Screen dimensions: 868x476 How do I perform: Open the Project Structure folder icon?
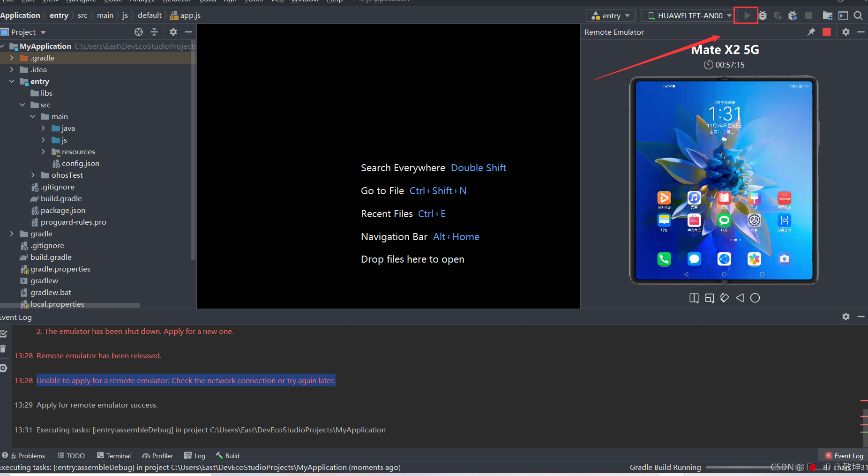828,15
